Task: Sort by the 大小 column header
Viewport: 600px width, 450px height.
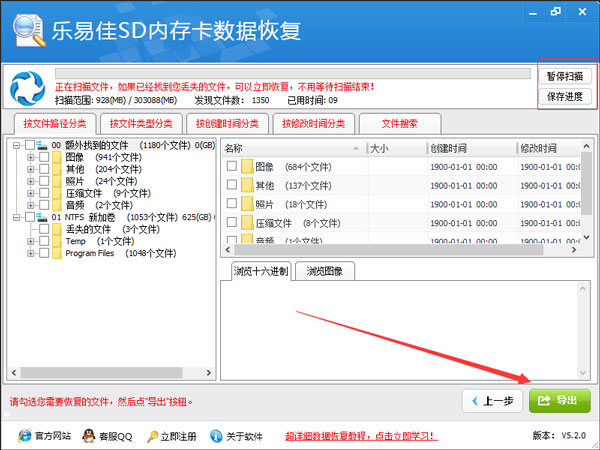Action: 397,148
